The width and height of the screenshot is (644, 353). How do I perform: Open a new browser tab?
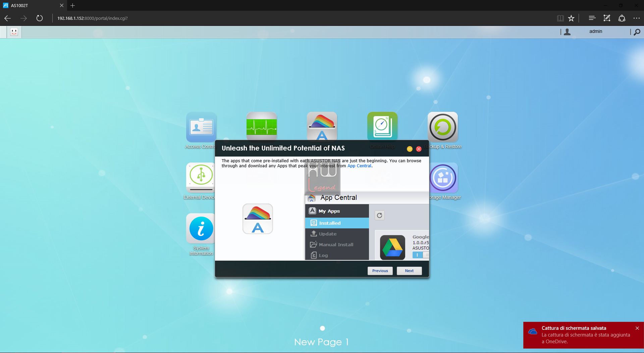72,5
